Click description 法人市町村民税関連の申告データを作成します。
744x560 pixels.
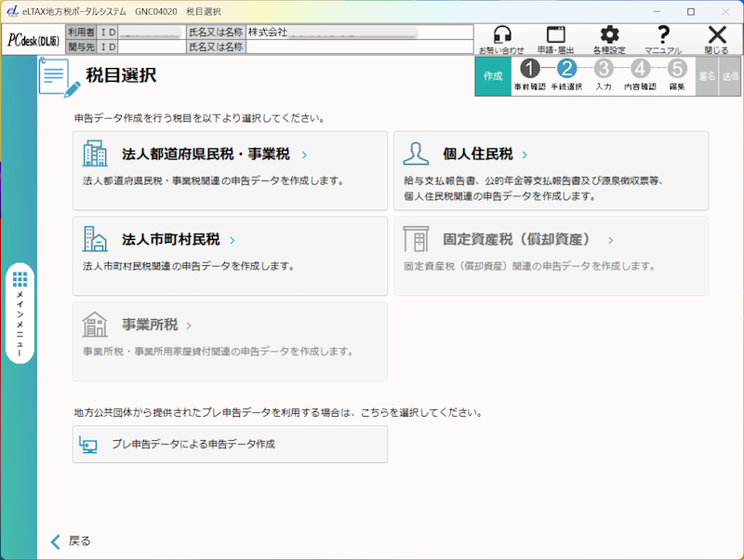tap(189, 266)
